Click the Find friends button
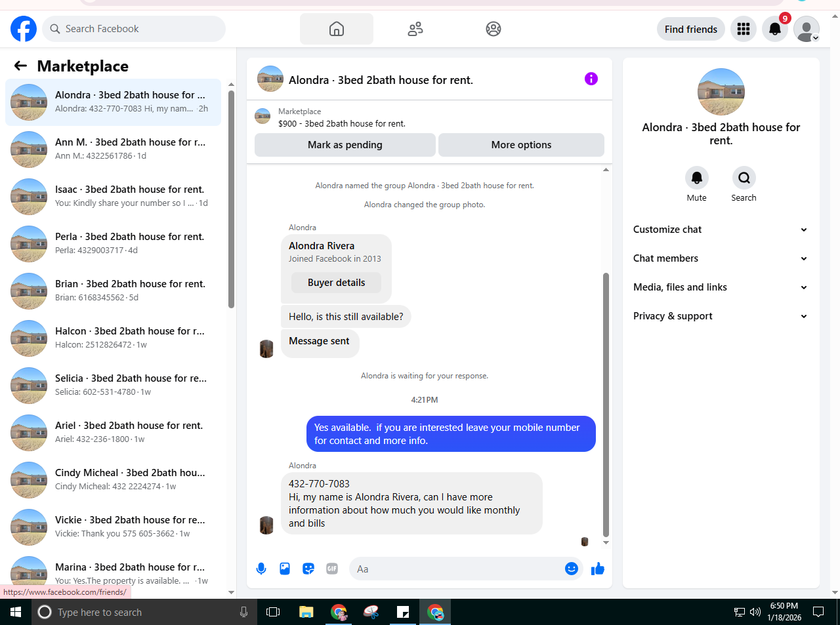Viewport: 840px width, 625px height. (691, 29)
